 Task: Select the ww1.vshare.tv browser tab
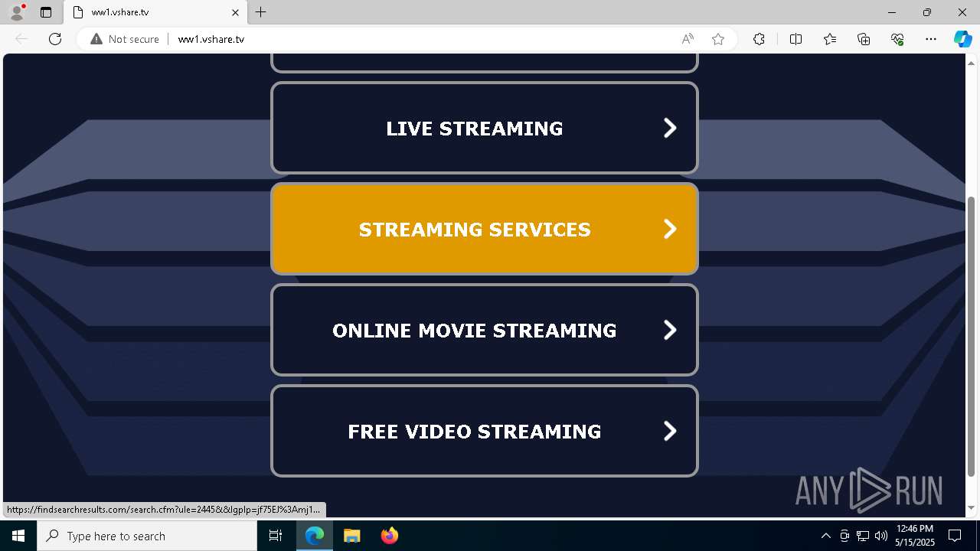click(x=156, y=12)
